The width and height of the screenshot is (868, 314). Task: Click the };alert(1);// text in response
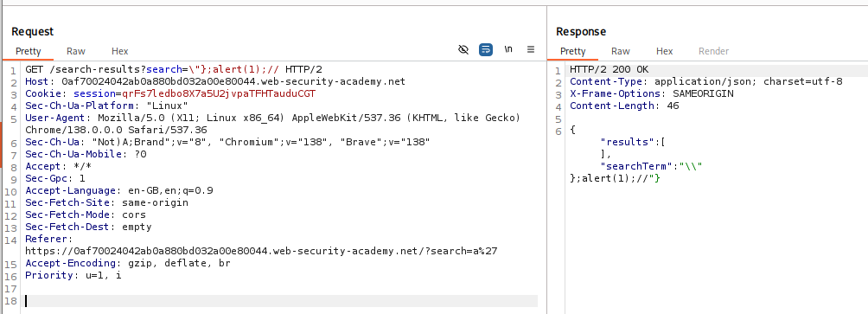pyautogui.click(x=609, y=178)
